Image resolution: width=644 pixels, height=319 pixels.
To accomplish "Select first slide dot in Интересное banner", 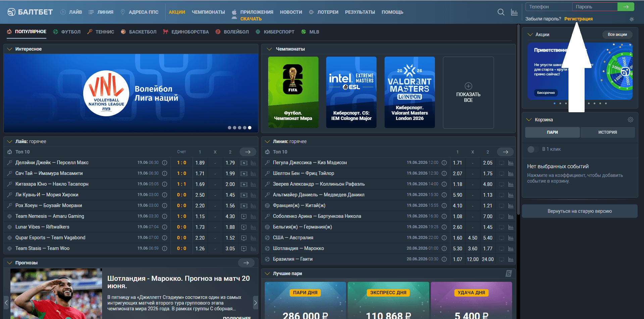I will [230, 128].
